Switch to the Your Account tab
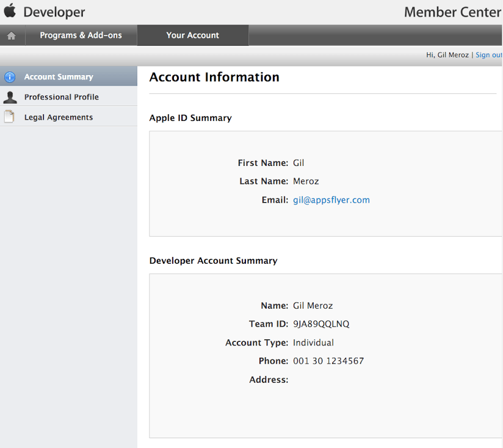503x448 pixels. 193,35
